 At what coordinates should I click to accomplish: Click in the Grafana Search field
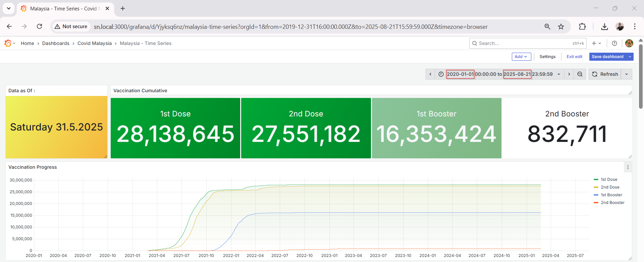pyautogui.click(x=523, y=43)
